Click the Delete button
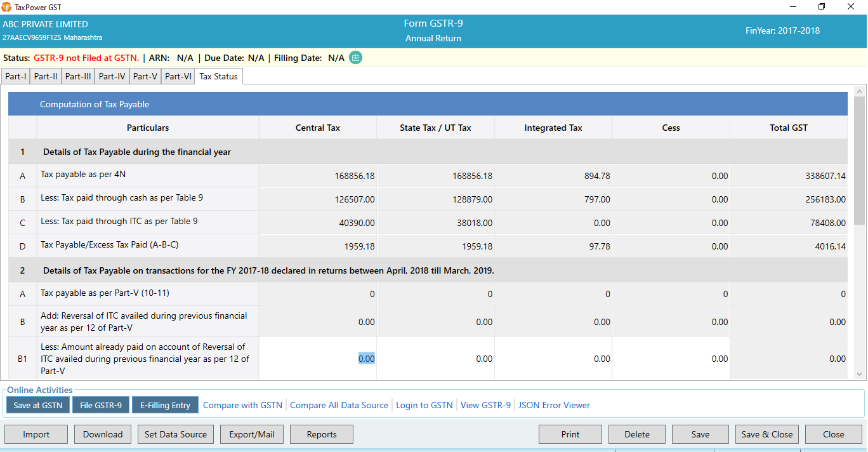This screenshot has height=452, width=868. pyautogui.click(x=637, y=434)
